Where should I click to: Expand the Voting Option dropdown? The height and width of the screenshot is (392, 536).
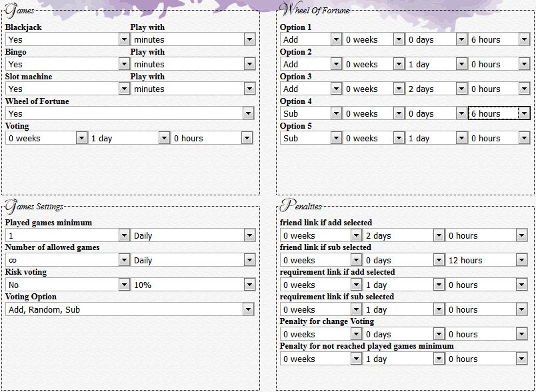pyautogui.click(x=130, y=309)
